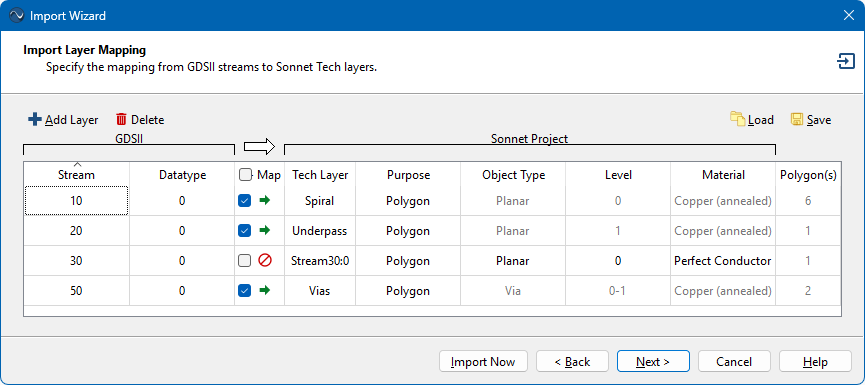Click Polygon(s) count 6 in Spiral row

808,201
